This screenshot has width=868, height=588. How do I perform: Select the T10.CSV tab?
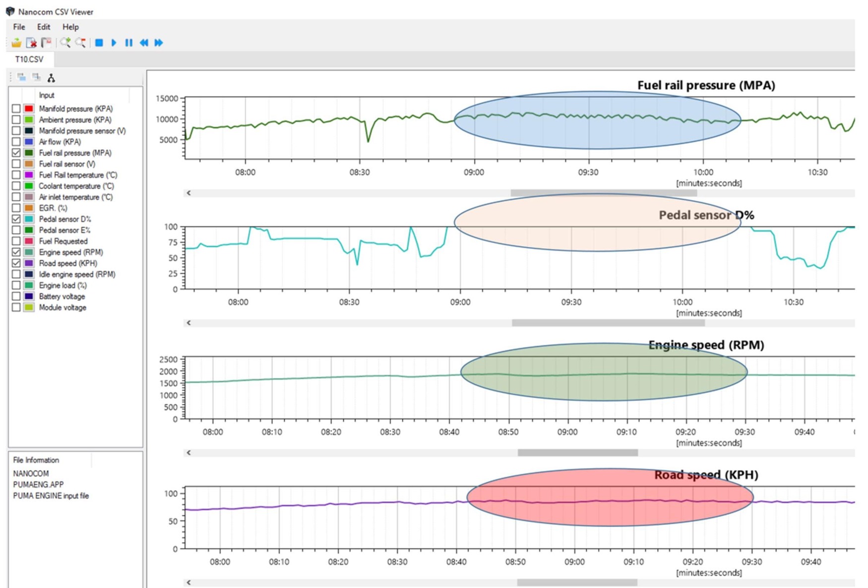click(x=29, y=59)
